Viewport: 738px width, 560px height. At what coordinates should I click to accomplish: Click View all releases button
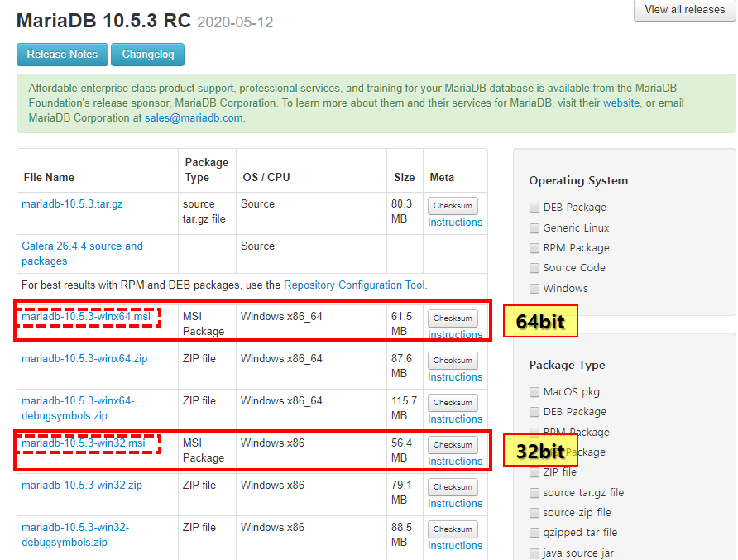684,10
